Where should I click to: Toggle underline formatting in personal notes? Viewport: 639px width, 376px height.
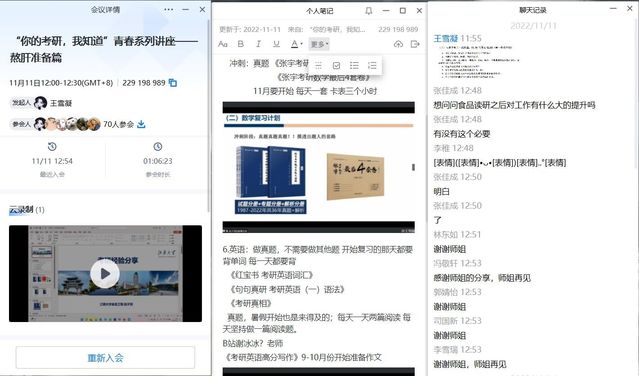coord(276,44)
